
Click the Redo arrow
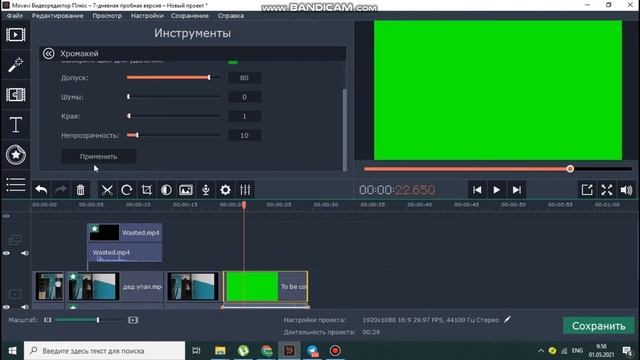[x=61, y=190]
